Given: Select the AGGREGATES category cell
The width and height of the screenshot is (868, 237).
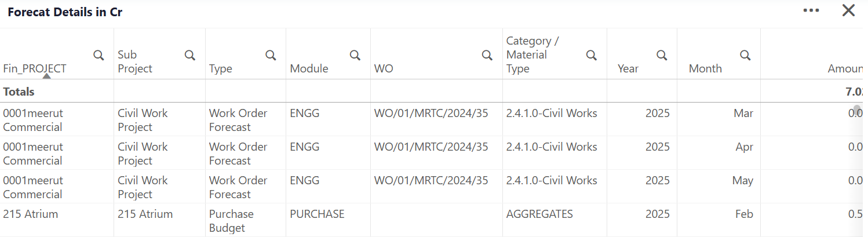Looking at the screenshot, I should [539, 214].
